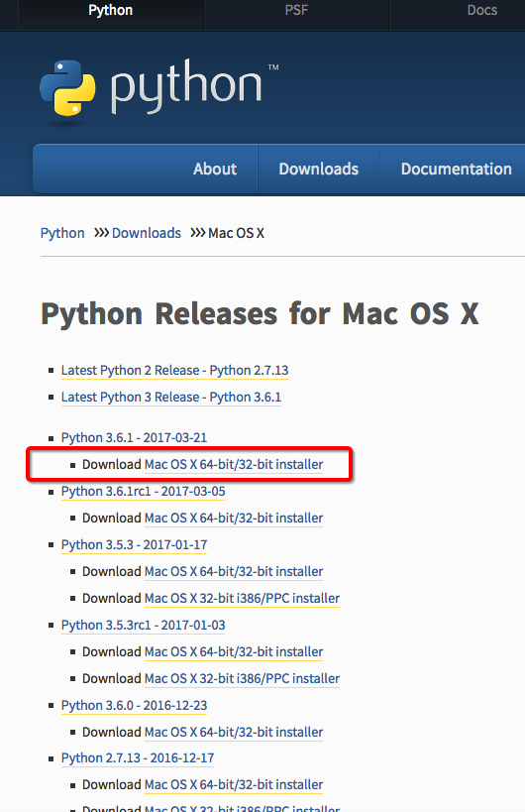Download 64-bit/32-bit installer for Python 2.7.13
Screen dimensions: 525x812
click(x=234, y=785)
